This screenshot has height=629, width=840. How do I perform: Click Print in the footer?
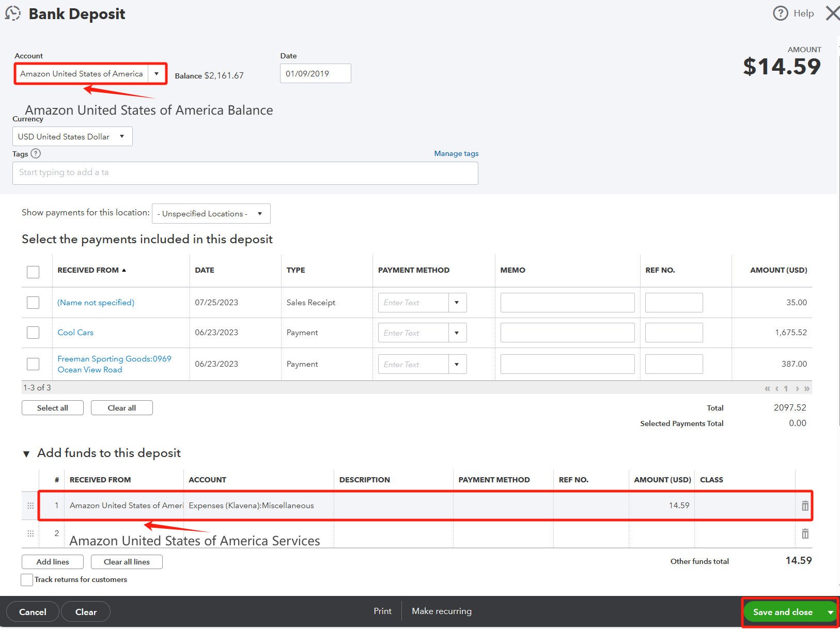pyautogui.click(x=383, y=611)
